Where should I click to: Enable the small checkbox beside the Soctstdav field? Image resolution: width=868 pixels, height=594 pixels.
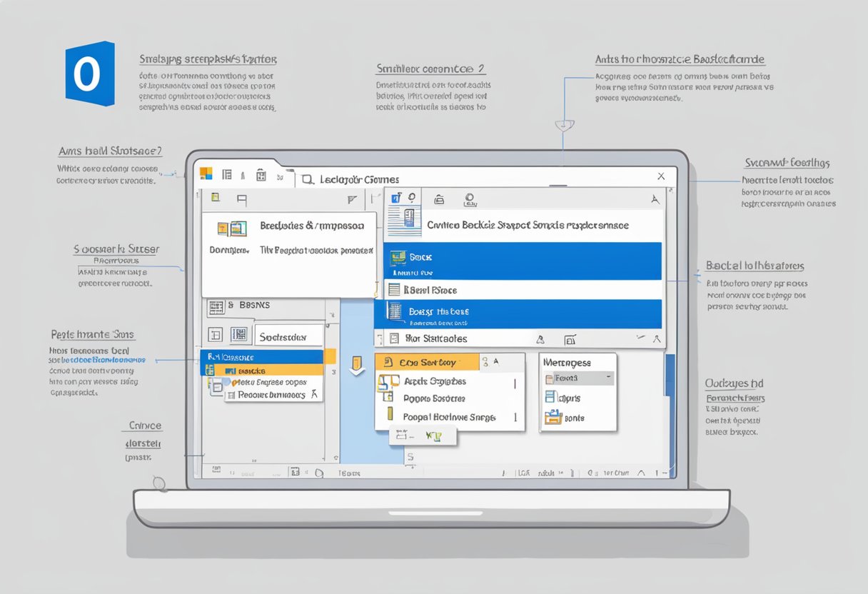coord(239,335)
